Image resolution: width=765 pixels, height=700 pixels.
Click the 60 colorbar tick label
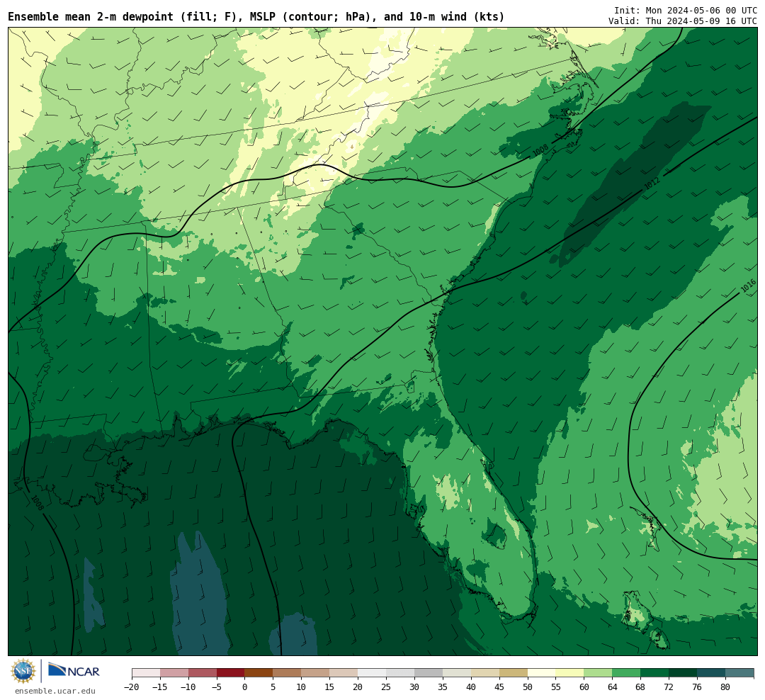pyautogui.click(x=584, y=687)
